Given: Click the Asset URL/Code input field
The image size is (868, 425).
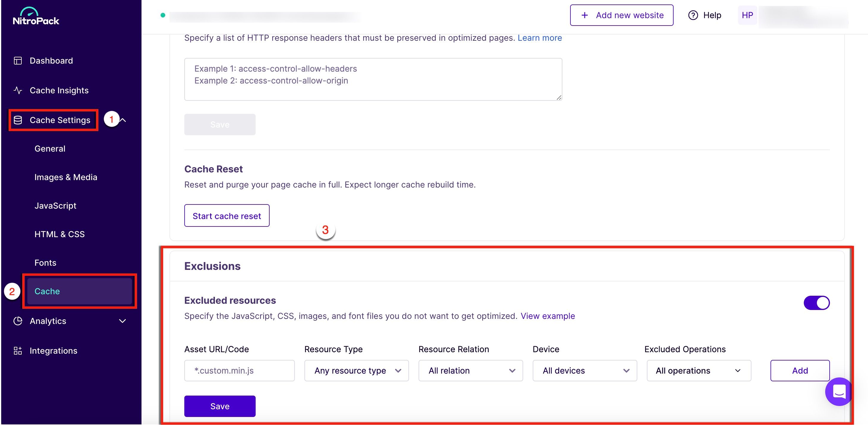Looking at the screenshot, I should tap(239, 370).
